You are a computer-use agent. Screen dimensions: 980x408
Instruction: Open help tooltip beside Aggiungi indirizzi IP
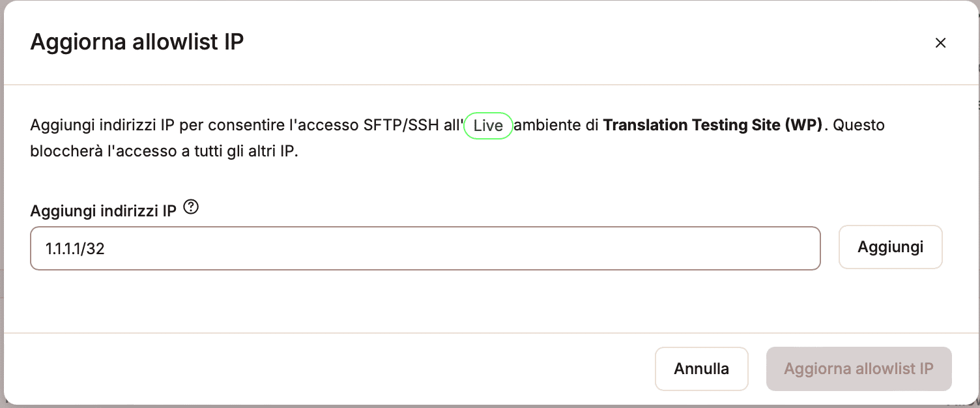(191, 207)
